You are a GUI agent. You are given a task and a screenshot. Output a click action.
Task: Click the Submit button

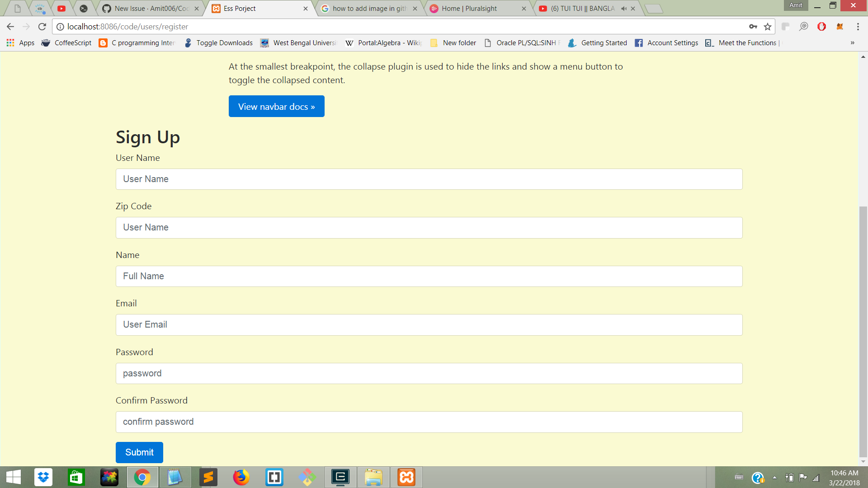coord(139,452)
